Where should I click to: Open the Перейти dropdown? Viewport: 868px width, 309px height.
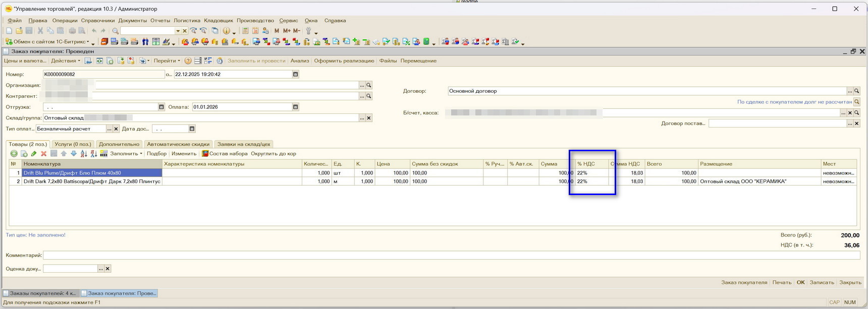pyautogui.click(x=167, y=61)
